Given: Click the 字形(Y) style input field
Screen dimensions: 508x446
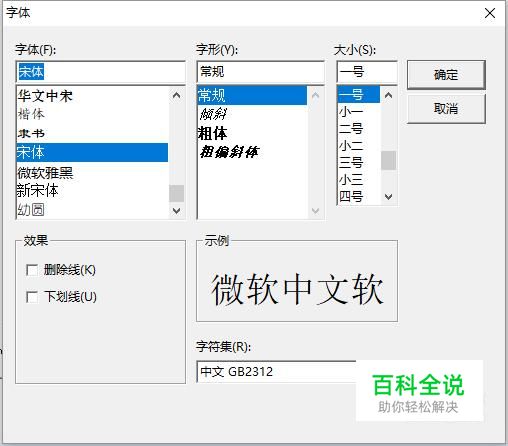Looking at the screenshot, I should coord(260,72).
